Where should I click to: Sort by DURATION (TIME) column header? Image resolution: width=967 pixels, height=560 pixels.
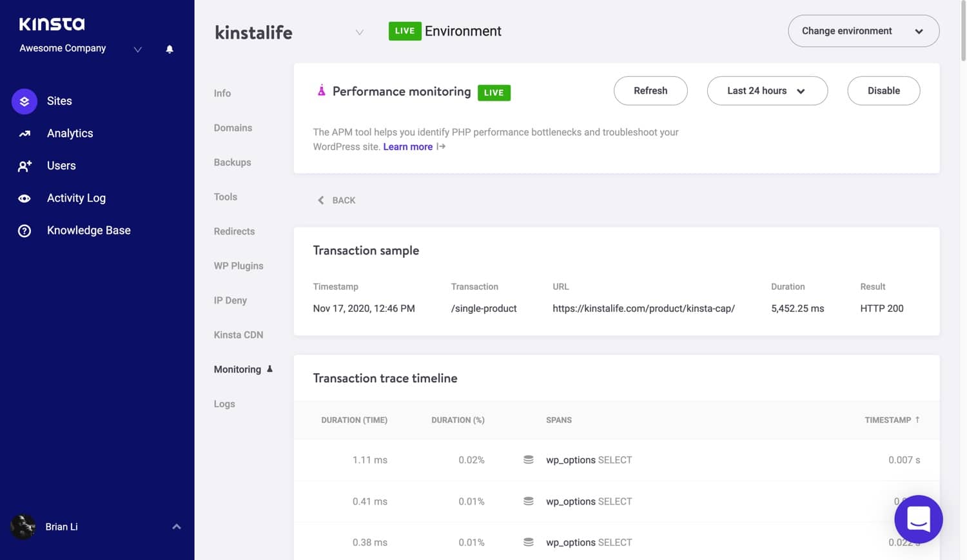coord(354,420)
